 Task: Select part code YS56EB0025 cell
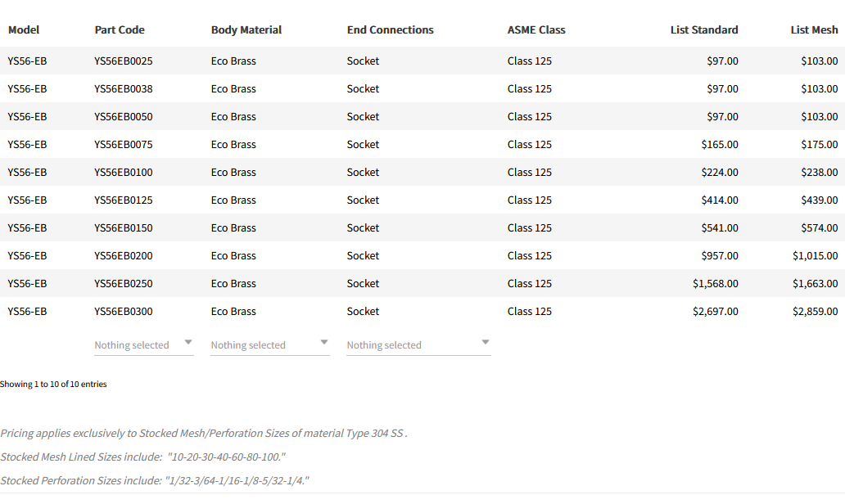[124, 61]
